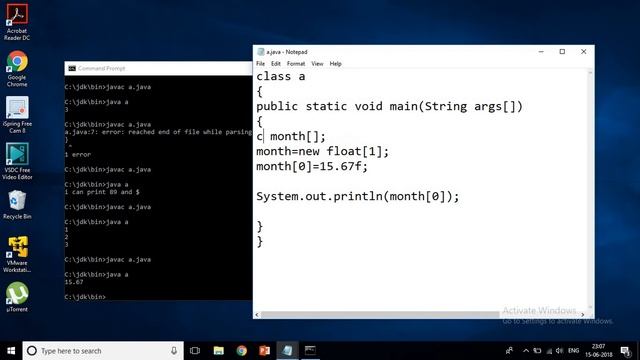Image resolution: width=640 pixels, height=360 pixels.
Task: Open the network status tray icon
Action: pyautogui.click(x=549, y=351)
